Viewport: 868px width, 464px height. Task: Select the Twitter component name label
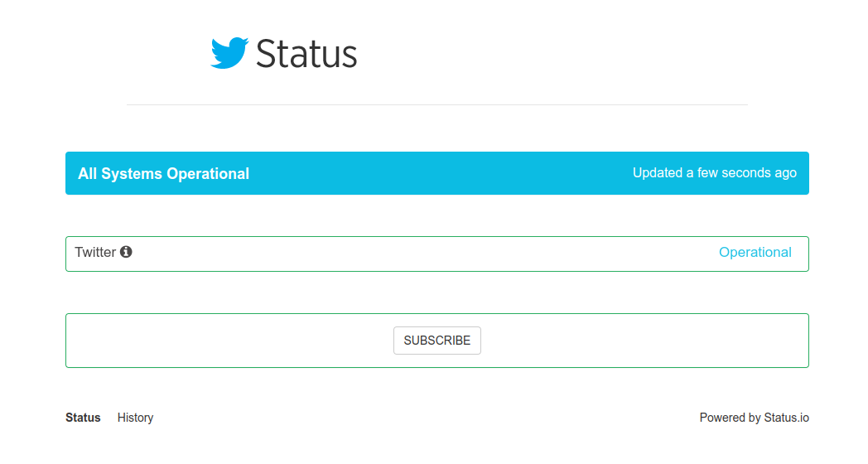pos(94,253)
